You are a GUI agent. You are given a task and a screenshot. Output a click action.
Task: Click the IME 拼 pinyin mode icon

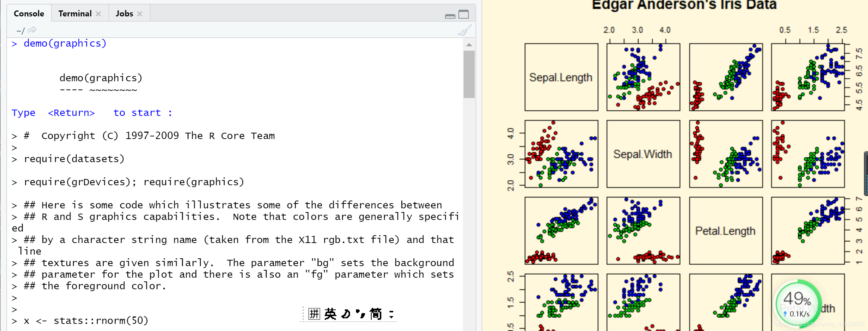[x=314, y=314]
